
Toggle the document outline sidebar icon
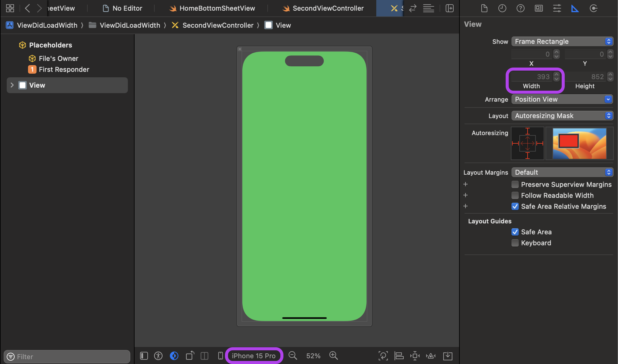tap(144, 355)
